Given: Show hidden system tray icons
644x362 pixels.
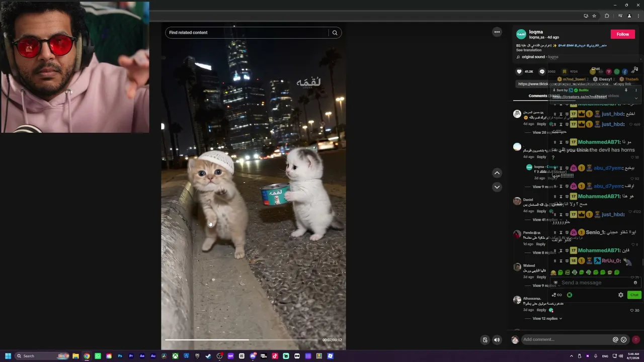Looking at the screenshot, I should point(571,356).
